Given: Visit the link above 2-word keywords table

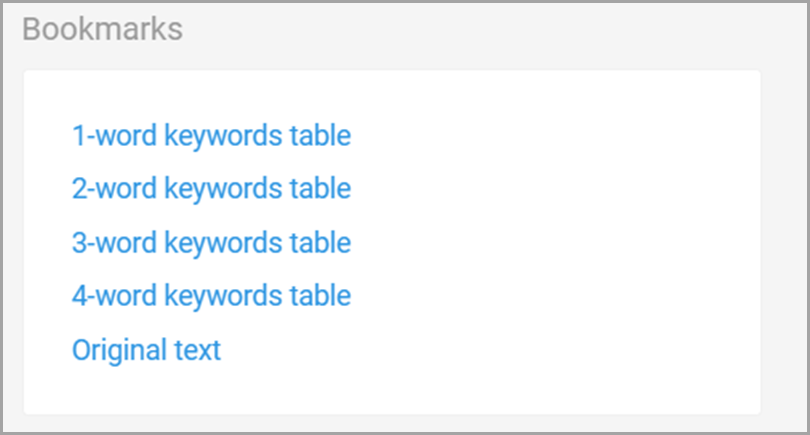Looking at the screenshot, I should [x=211, y=136].
